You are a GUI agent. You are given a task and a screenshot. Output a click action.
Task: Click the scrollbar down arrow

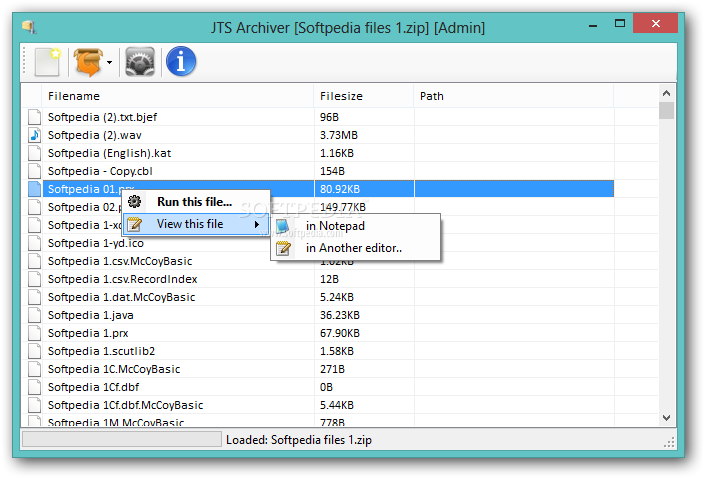click(667, 418)
